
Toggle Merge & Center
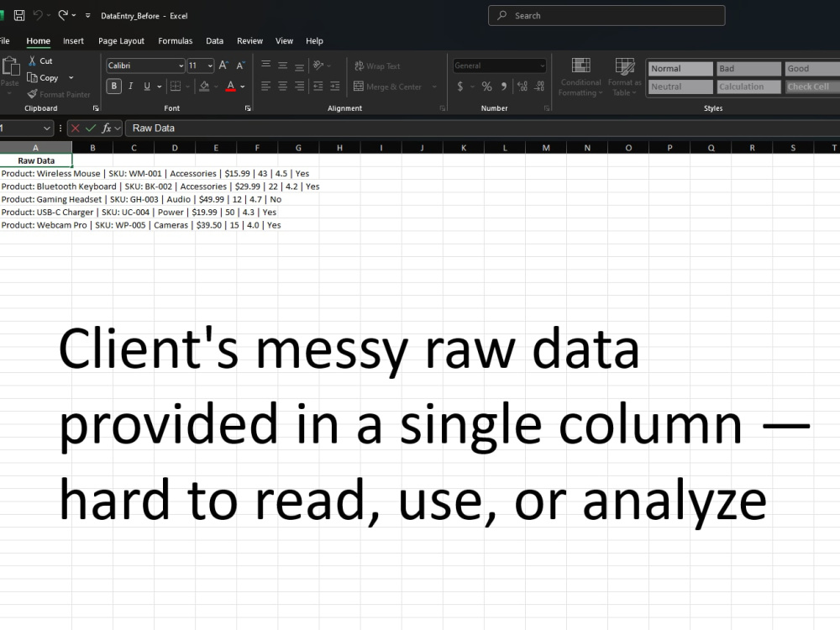pyautogui.click(x=388, y=87)
